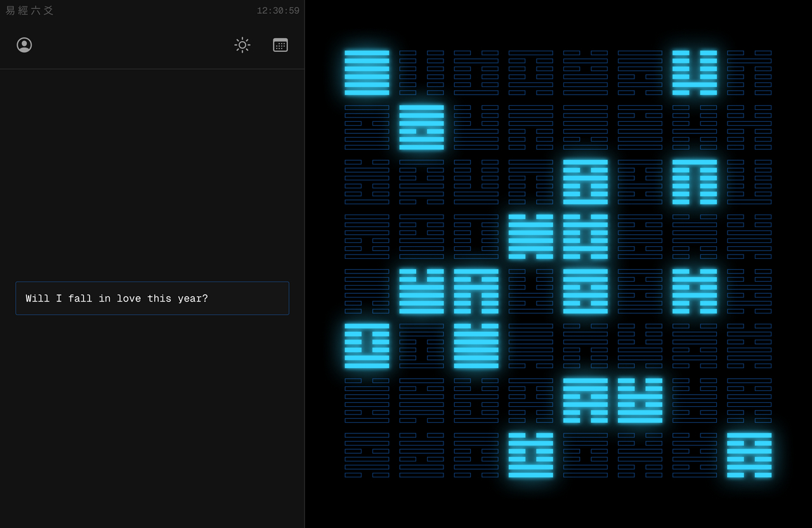Select the glowing hexagram in row 4, column 5
Viewport: 812px width, 528px height.
click(x=586, y=237)
